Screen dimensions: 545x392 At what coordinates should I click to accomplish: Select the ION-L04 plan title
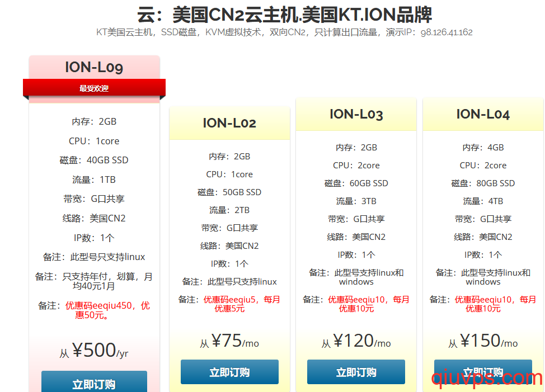pos(483,114)
